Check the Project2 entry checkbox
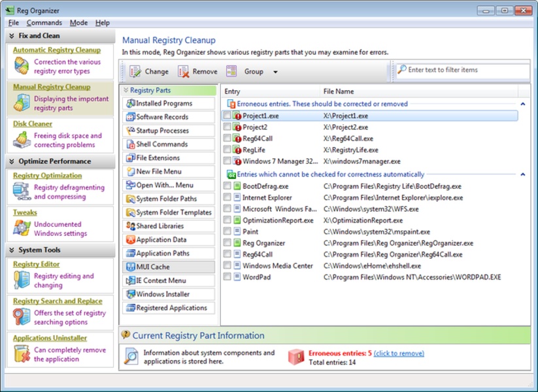This screenshot has width=538, height=392. pos(227,127)
